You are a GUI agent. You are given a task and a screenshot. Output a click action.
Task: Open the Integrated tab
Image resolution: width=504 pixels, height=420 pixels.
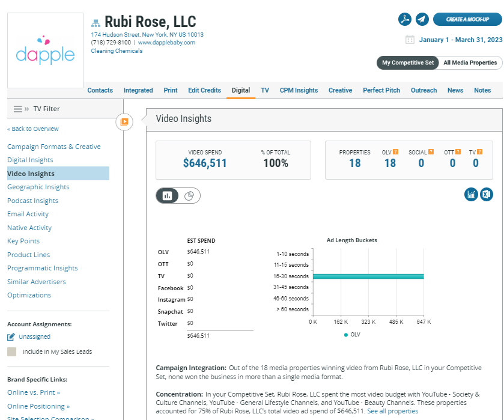coord(138,90)
